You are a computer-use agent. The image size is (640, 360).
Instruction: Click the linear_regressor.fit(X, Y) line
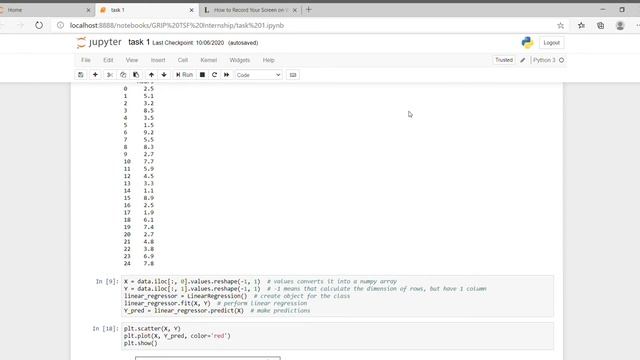(167, 304)
